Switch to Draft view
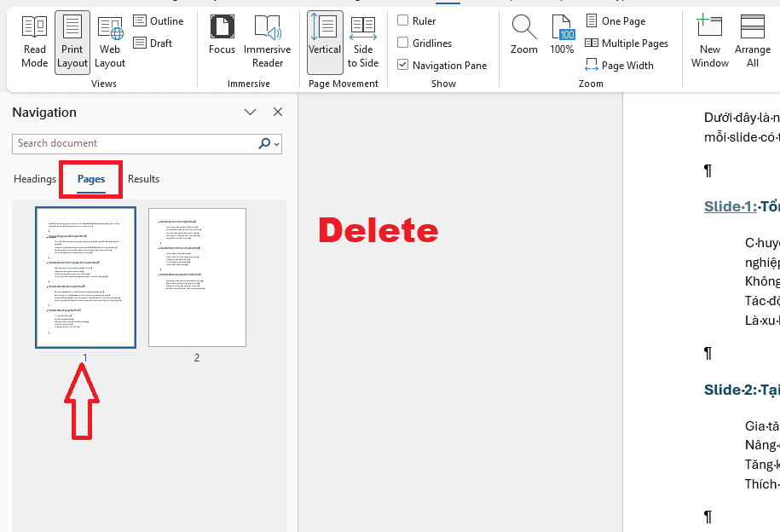 pos(153,43)
